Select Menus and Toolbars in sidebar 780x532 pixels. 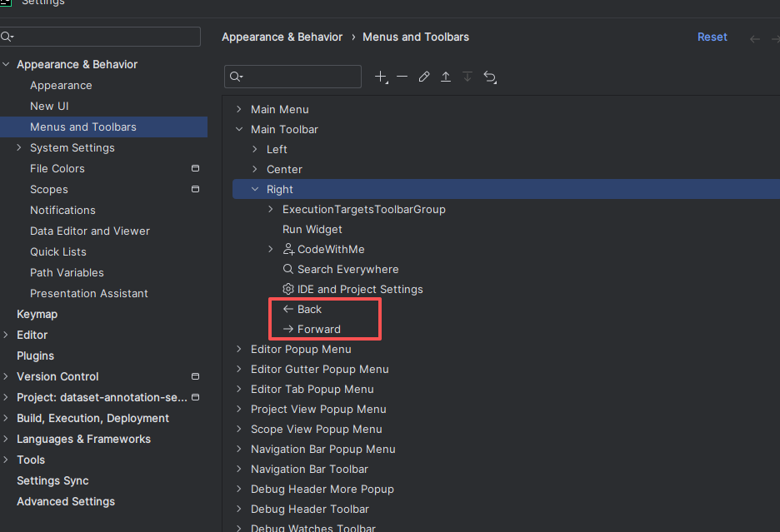(x=103, y=127)
